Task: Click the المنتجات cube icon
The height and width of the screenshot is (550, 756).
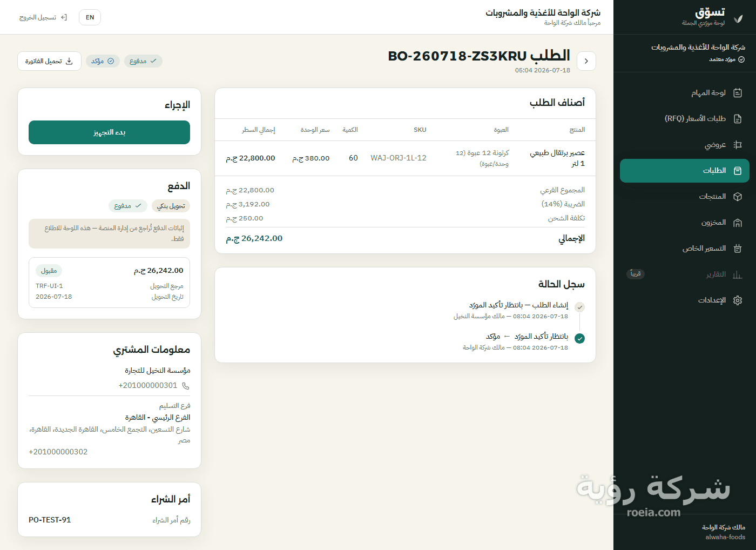Action: pyautogui.click(x=738, y=197)
